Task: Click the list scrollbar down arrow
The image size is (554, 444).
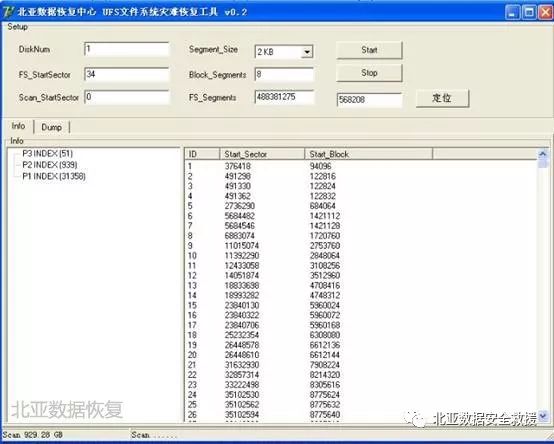Action: 543,416
